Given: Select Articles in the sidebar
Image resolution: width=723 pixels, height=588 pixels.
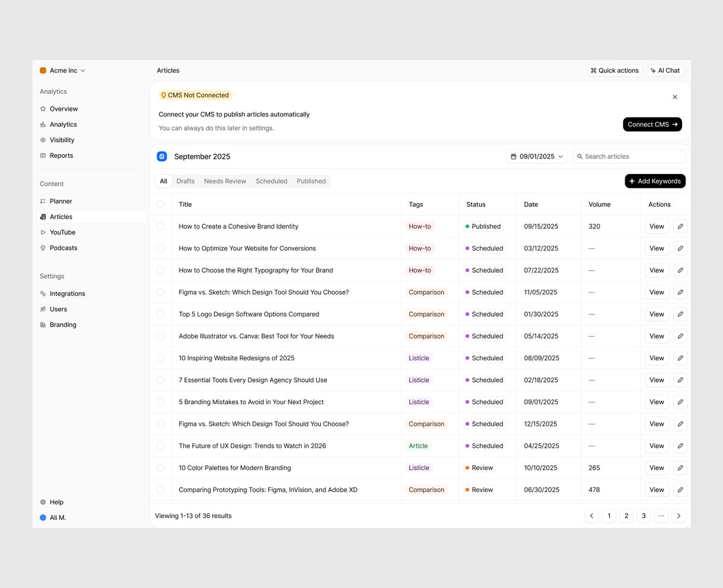Looking at the screenshot, I should click(90, 217).
